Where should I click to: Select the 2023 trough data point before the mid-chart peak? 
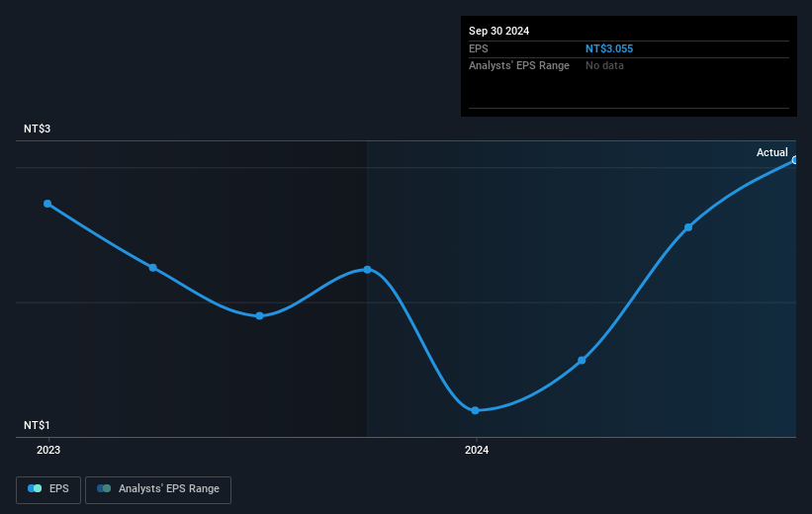(x=259, y=315)
